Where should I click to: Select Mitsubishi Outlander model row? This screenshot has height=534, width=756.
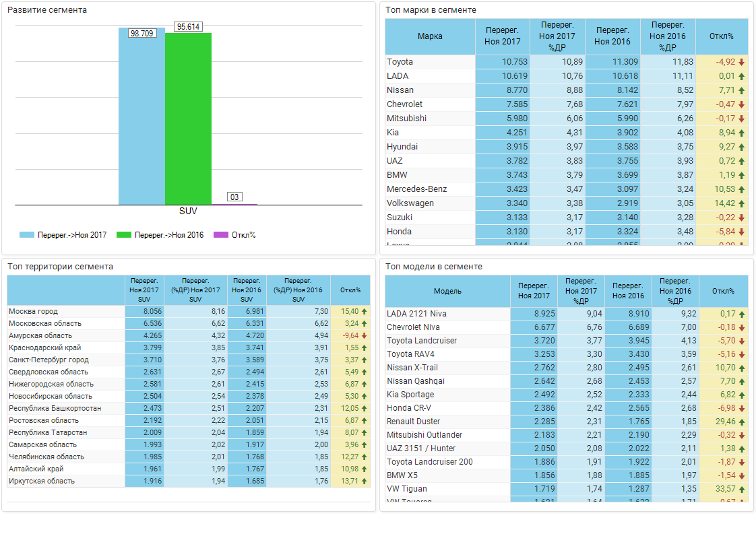(567, 435)
